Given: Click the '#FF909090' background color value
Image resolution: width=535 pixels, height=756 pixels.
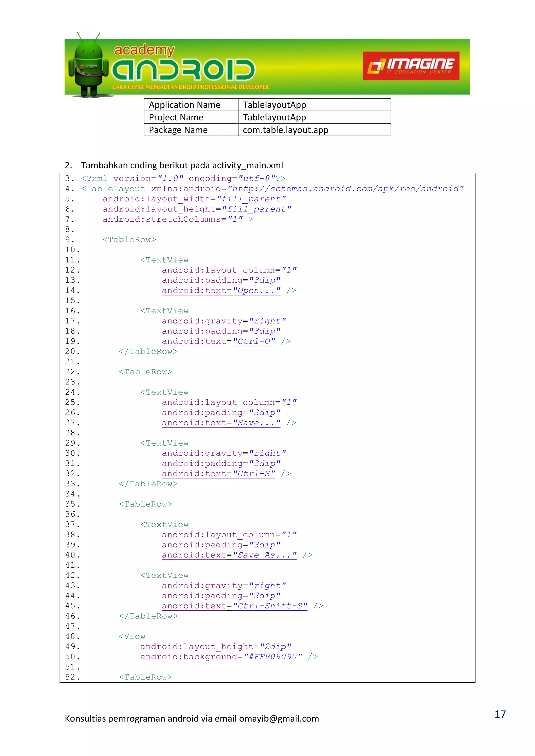Looking at the screenshot, I should click(273, 657).
